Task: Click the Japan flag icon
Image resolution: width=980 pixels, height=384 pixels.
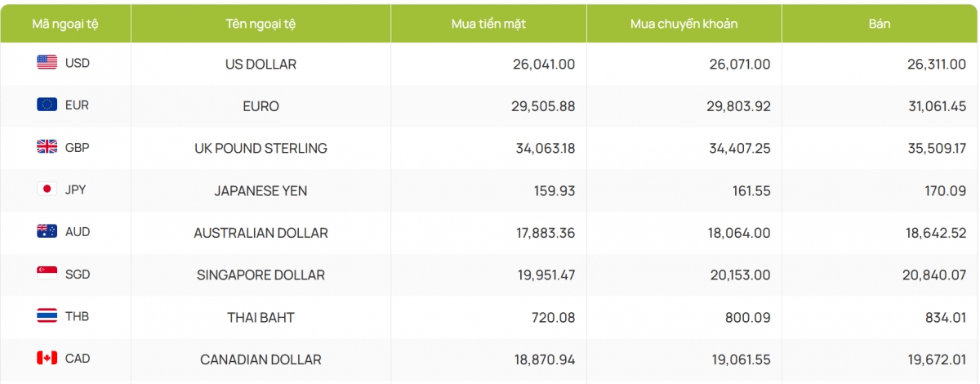Action: 47,190
